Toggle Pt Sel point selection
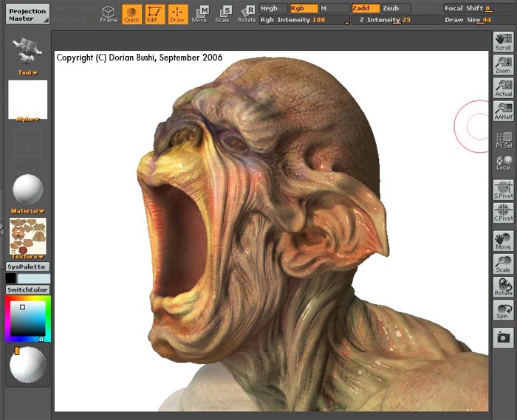Image resolution: width=517 pixels, height=420 pixels. (504, 140)
